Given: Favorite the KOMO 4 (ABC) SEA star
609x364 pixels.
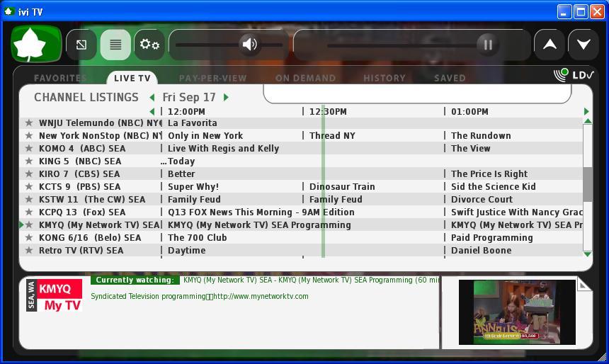Looking at the screenshot, I should (29, 149).
